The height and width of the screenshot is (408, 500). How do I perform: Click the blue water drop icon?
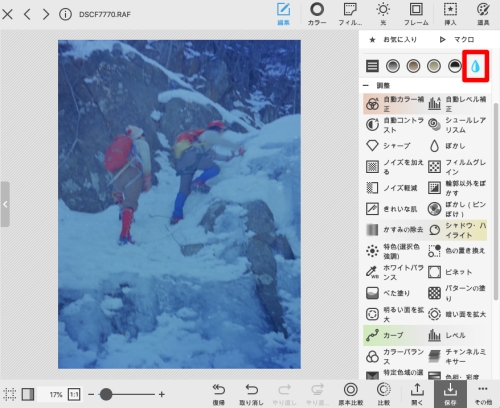[475, 66]
